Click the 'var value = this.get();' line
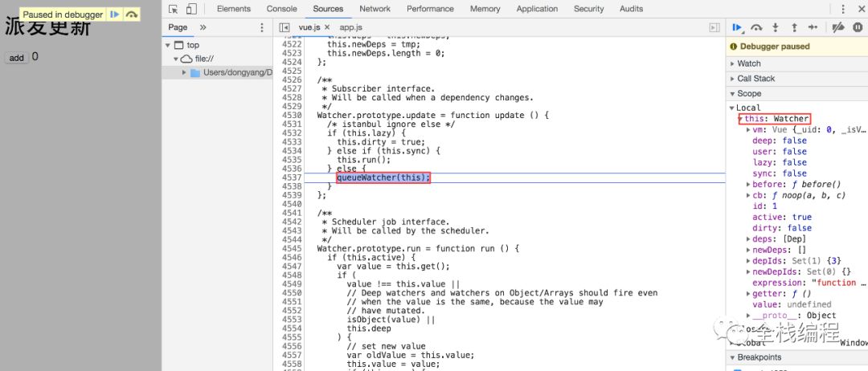This screenshot has width=868, height=371. [x=393, y=266]
